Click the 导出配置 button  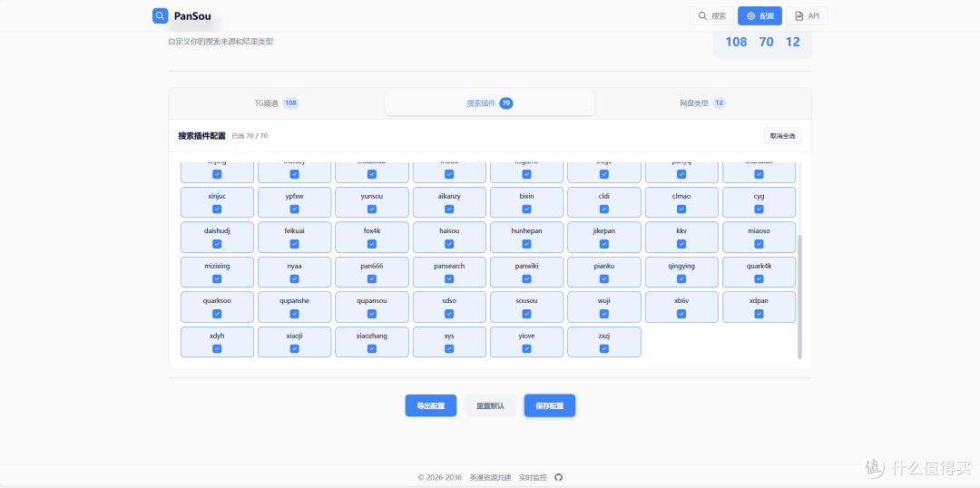(x=431, y=405)
